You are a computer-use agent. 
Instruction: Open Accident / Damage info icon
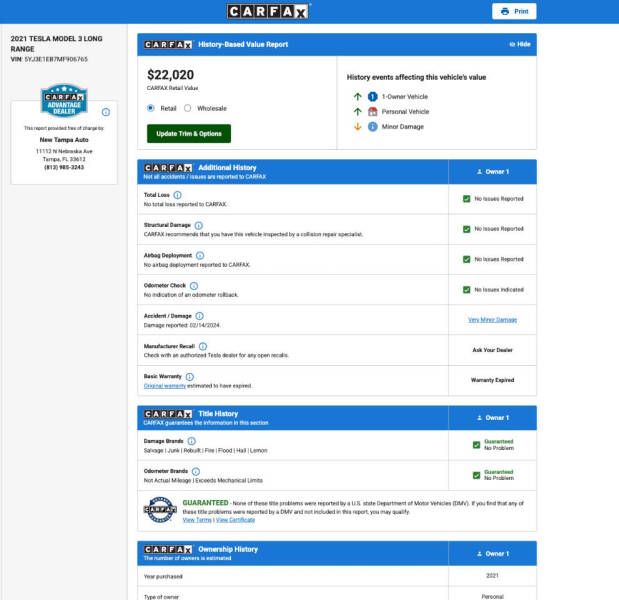[x=200, y=316]
